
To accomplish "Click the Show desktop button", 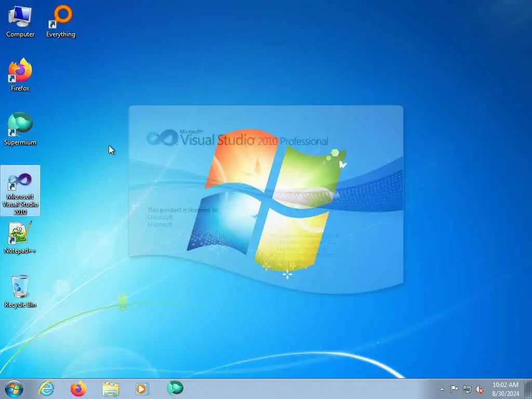I will (x=528, y=389).
